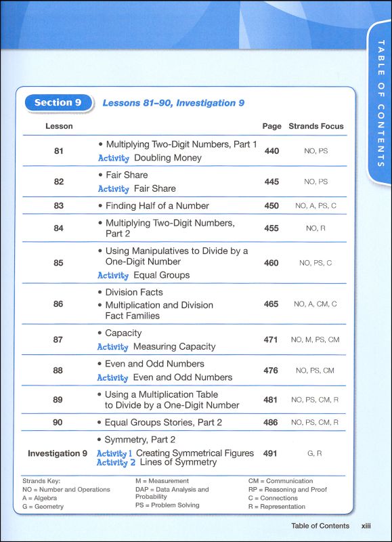Image resolution: width=392 pixels, height=542 pixels.
Task: Click the Activity label for Measuring Capacity
Action: (113, 347)
